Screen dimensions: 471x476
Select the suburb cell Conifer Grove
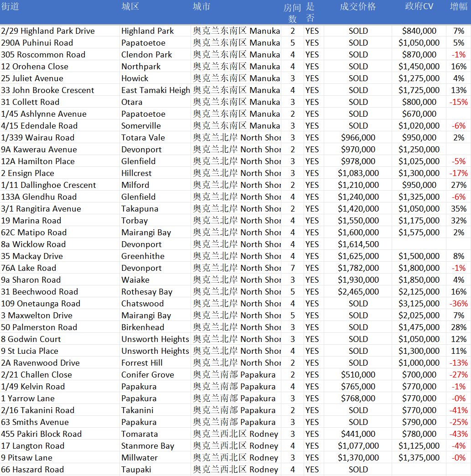tap(148, 374)
